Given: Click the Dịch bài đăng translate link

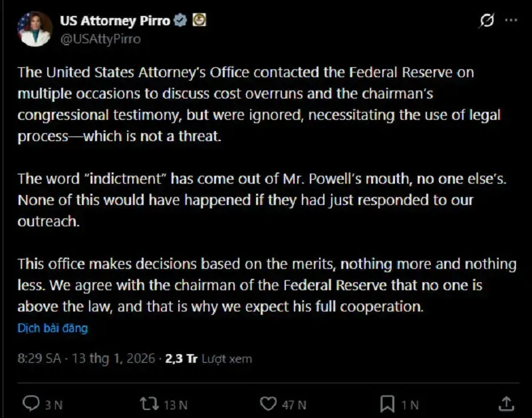Looking at the screenshot, I should 53,328.
